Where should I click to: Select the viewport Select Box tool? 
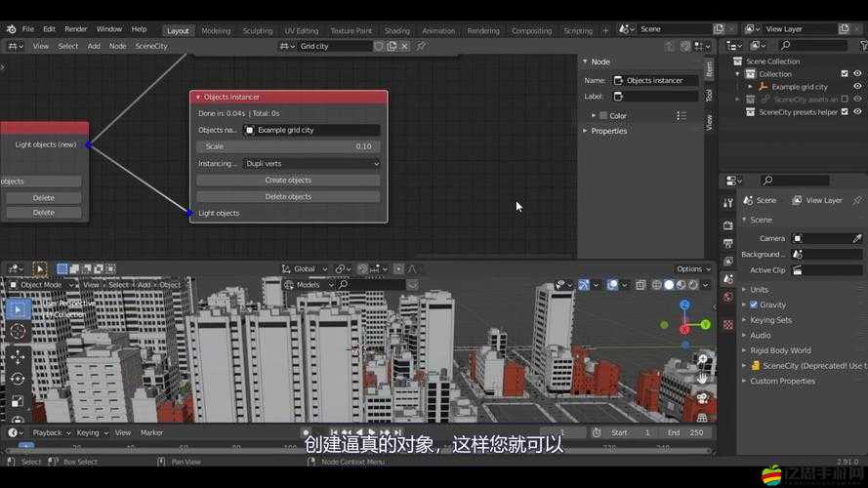18,309
